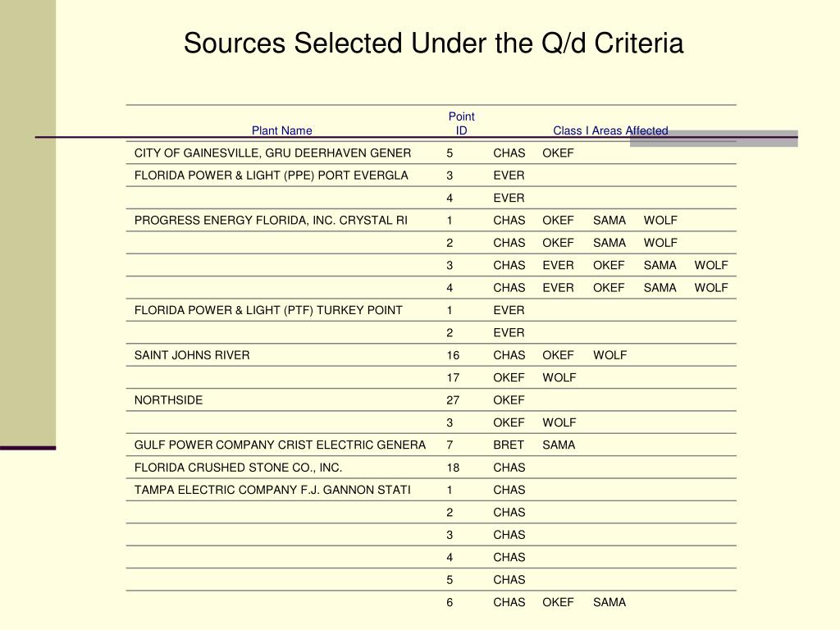Click "WOLF" in the Progress Energy Crystal River row
This screenshot has height=630, width=840.
click(660, 221)
